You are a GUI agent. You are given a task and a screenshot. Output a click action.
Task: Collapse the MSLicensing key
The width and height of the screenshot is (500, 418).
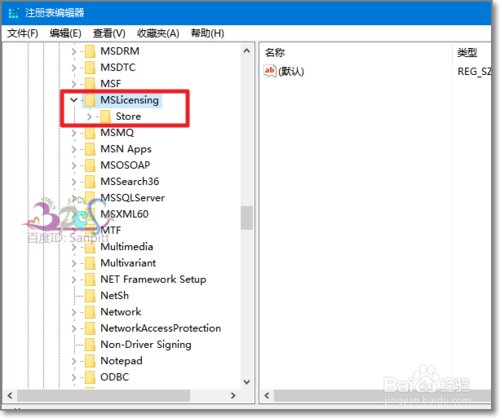pyautogui.click(x=74, y=100)
